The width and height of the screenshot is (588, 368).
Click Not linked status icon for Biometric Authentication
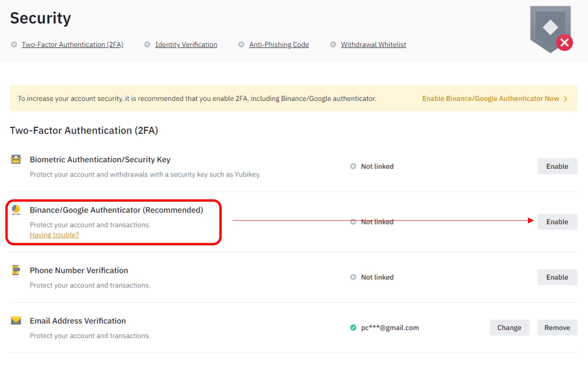click(x=353, y=166)
